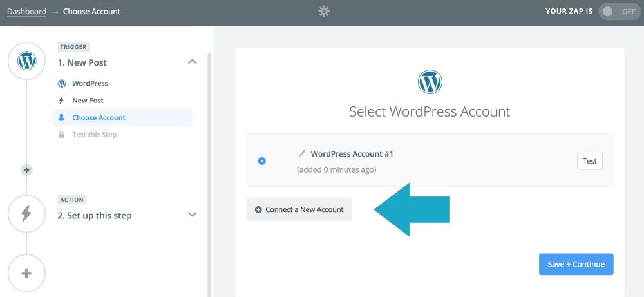The width and height of the screenshot is (644, 297).
Task: Click the Zapier loading logo in header
Action: pos(324,12)
